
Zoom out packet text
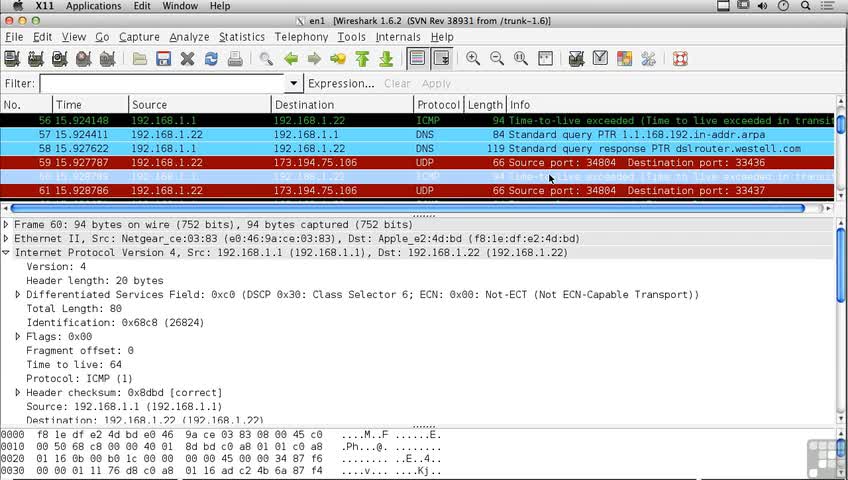[x=497, y=58]
